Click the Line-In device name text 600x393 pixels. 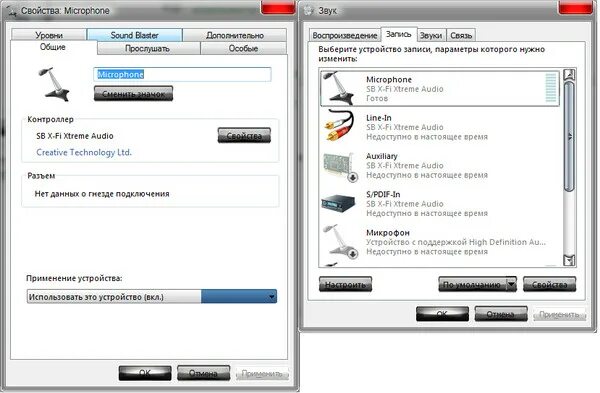(x=378, y=118)
